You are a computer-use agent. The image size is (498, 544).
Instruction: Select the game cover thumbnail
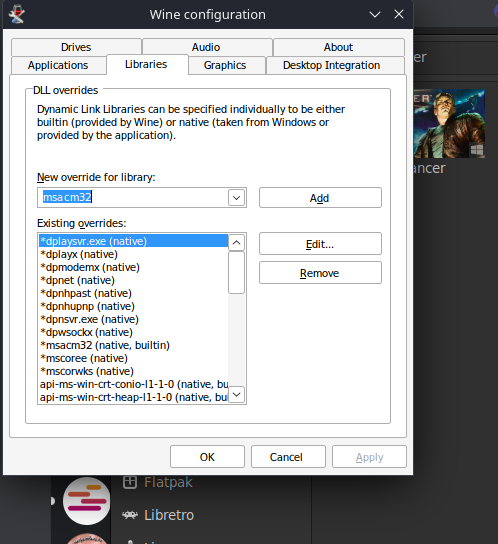pos(449,124)
